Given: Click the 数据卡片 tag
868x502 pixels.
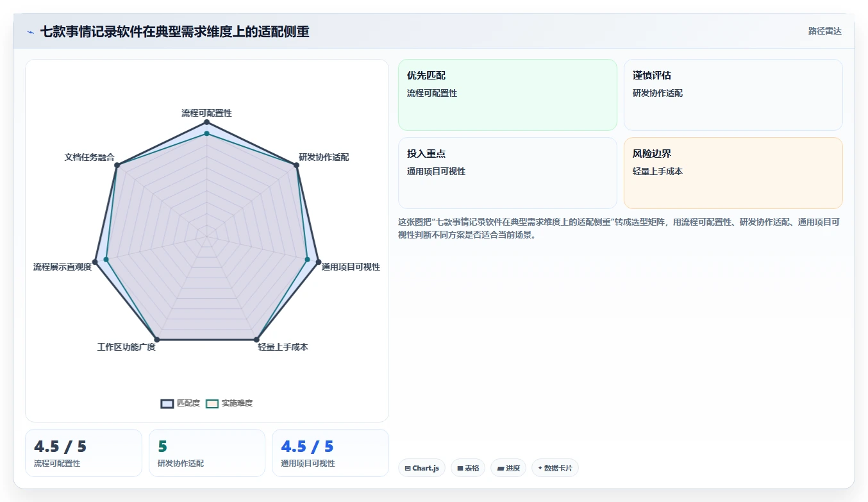Looking at the screenshot, I should pos(555,468).
